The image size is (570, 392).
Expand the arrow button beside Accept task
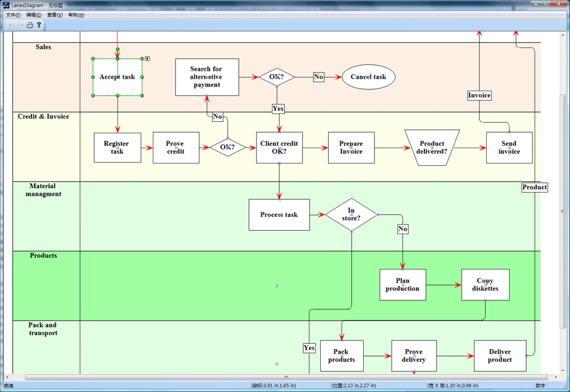[147, 58]
